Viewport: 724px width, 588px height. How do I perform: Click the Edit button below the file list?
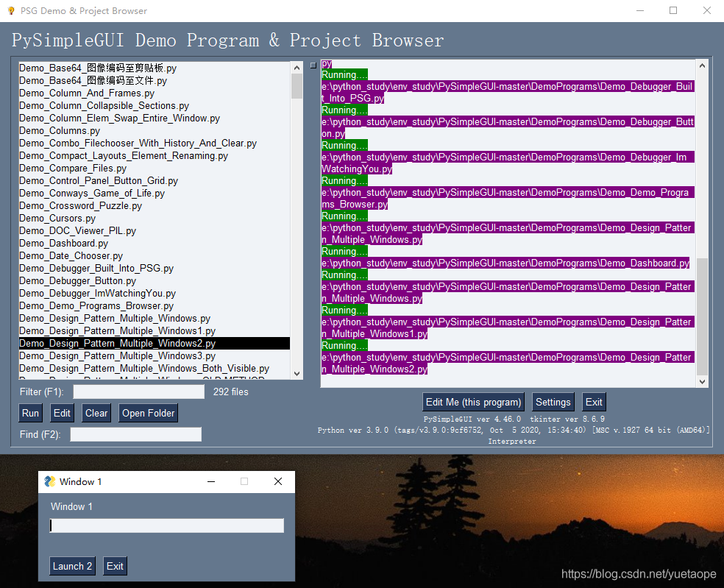(x=62, y=413)
